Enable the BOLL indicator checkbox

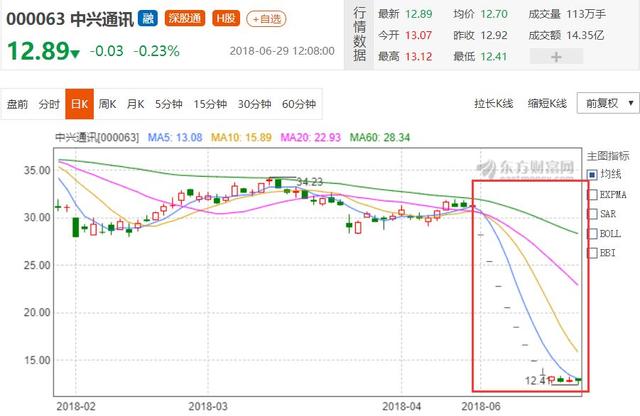click(591, 233)
